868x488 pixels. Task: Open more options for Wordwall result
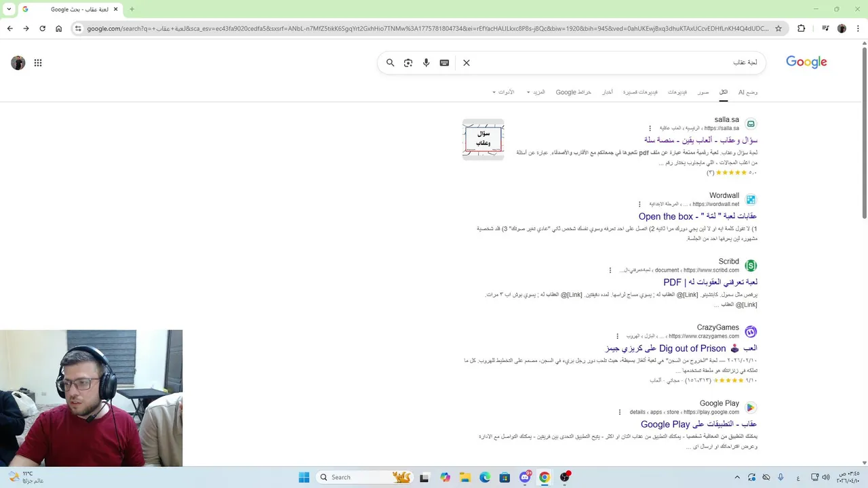639,204
